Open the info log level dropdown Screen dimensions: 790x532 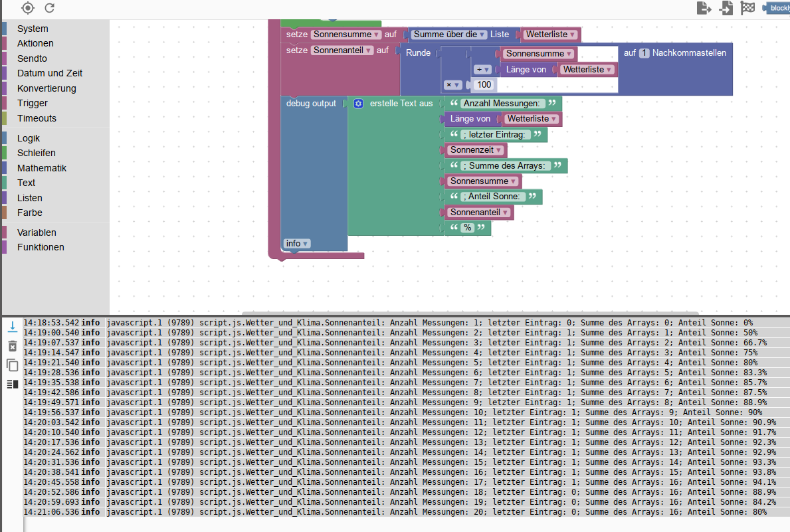point(296,243)
